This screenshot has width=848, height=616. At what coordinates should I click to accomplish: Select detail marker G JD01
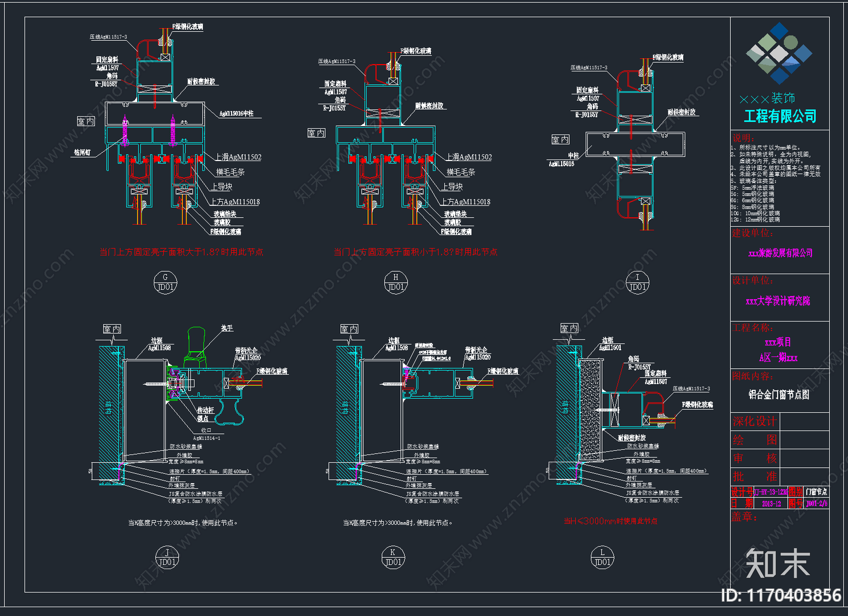coord(165,282)
